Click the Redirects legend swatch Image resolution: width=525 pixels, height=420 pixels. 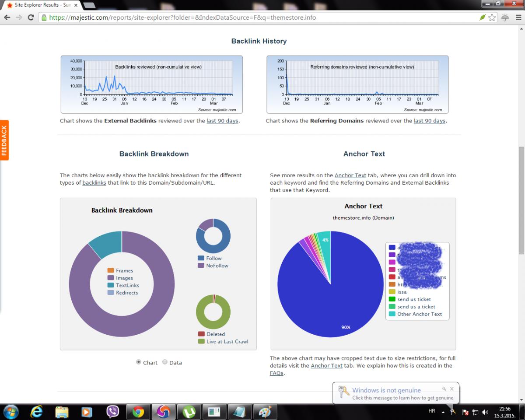[x=111, y=293]
